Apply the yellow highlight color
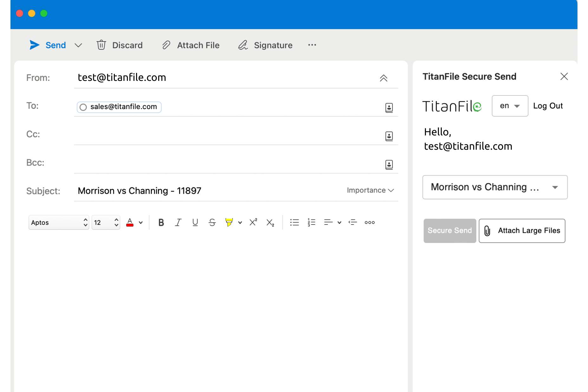The image size is (588, 392). (x=229, y=222)
